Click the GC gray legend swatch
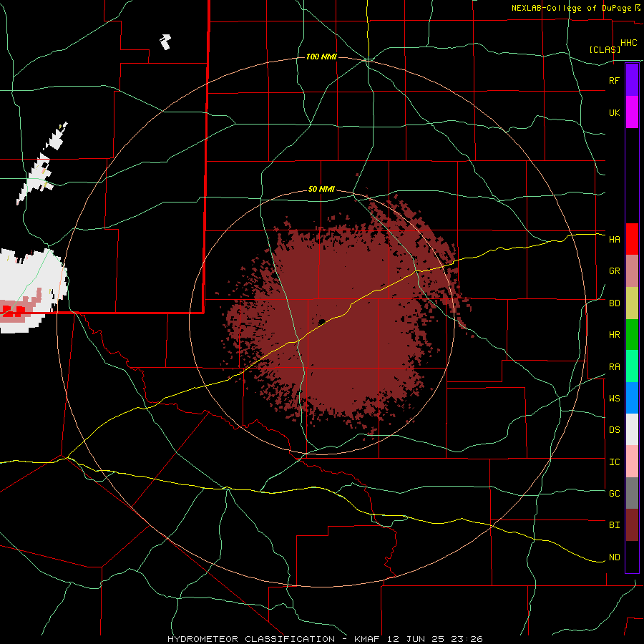644x644 pixels. (x=632, y=493)
